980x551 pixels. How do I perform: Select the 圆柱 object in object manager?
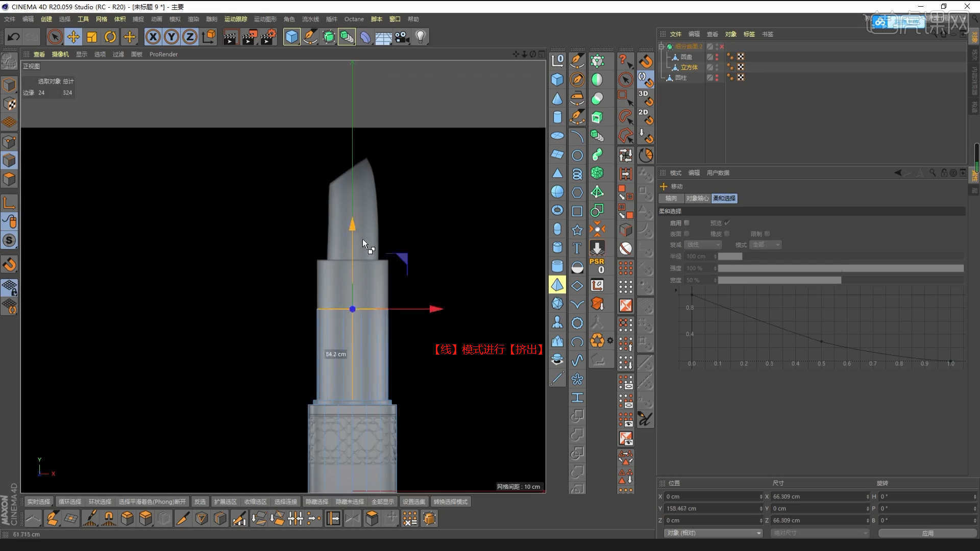(681, 78)
